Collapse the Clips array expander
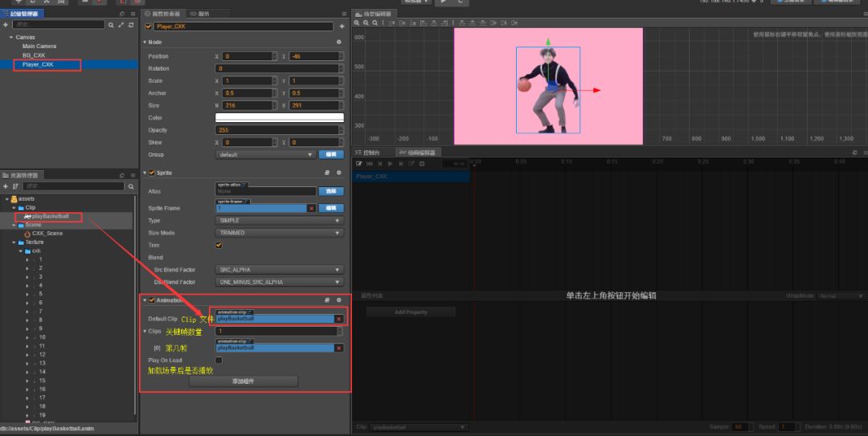Image resolution: width=868 pixels, height=436 pixels. (145, 332)
